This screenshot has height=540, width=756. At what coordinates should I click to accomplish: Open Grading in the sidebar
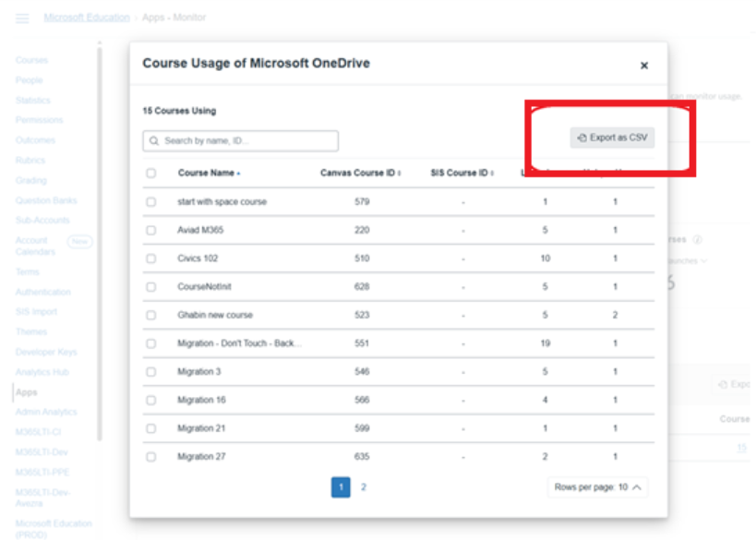(31, 180)
